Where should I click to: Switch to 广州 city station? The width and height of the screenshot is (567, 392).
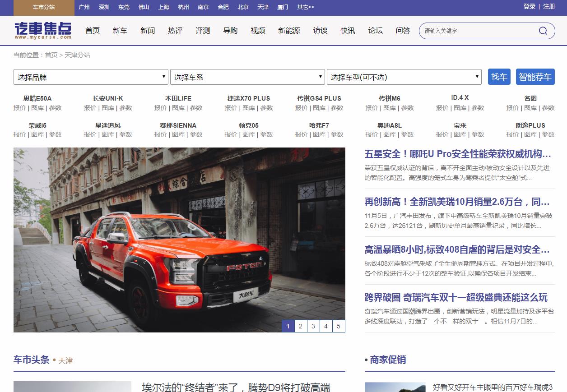click(84, 7)
